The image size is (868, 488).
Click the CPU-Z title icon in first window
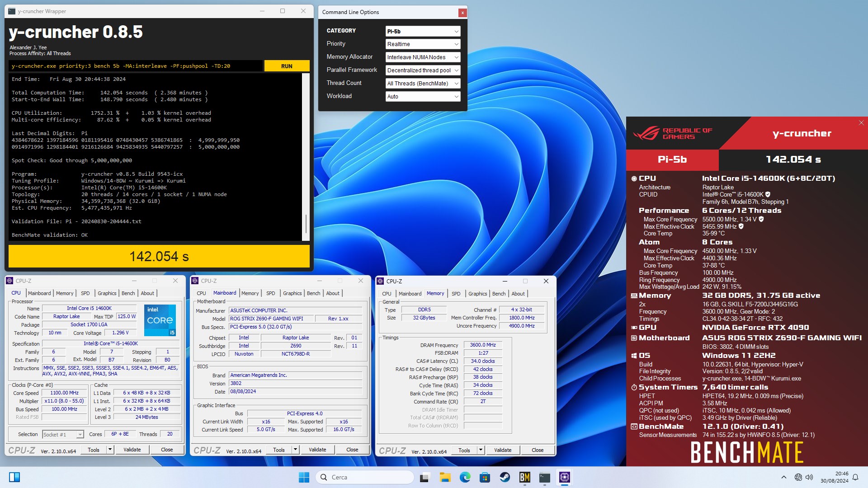click(x=9, y=281)
